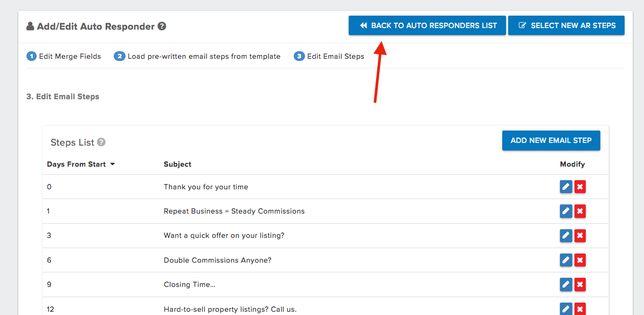The image size is (644, 315).
Task: Delete the "Double Commissions Anyone?" step
Action: click(580, 260)
